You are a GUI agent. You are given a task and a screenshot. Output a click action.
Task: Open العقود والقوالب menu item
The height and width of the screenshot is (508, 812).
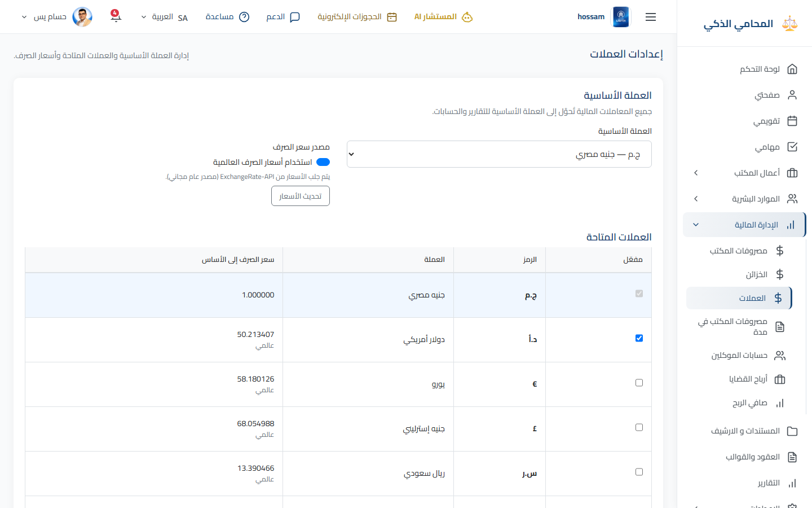tap(744, 457)
